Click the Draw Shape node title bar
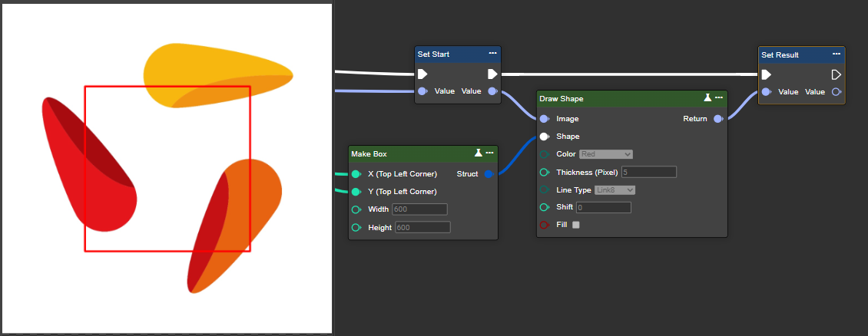The height and width of the screenshot is (336, 868). pos(615,98)
